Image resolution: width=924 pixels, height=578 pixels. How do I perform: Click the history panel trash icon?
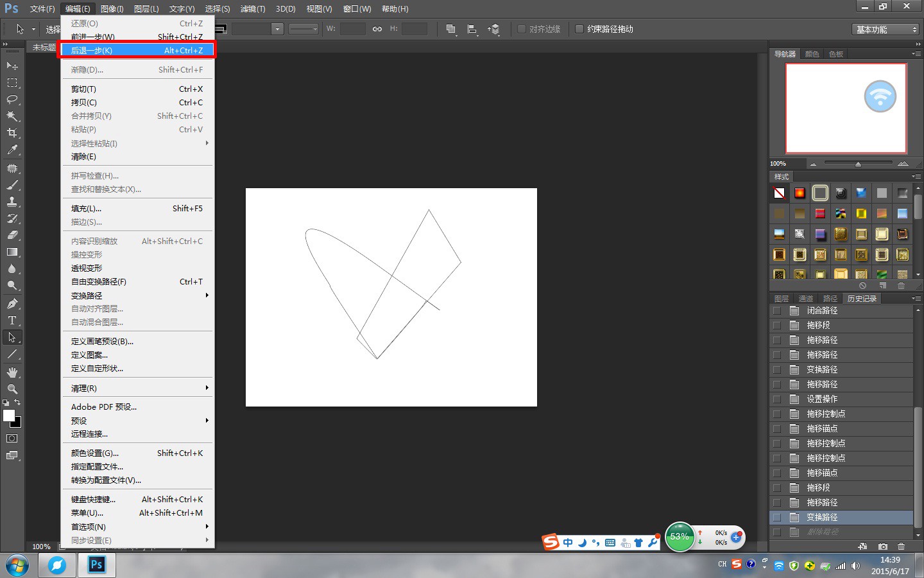(x=901, y=547)
